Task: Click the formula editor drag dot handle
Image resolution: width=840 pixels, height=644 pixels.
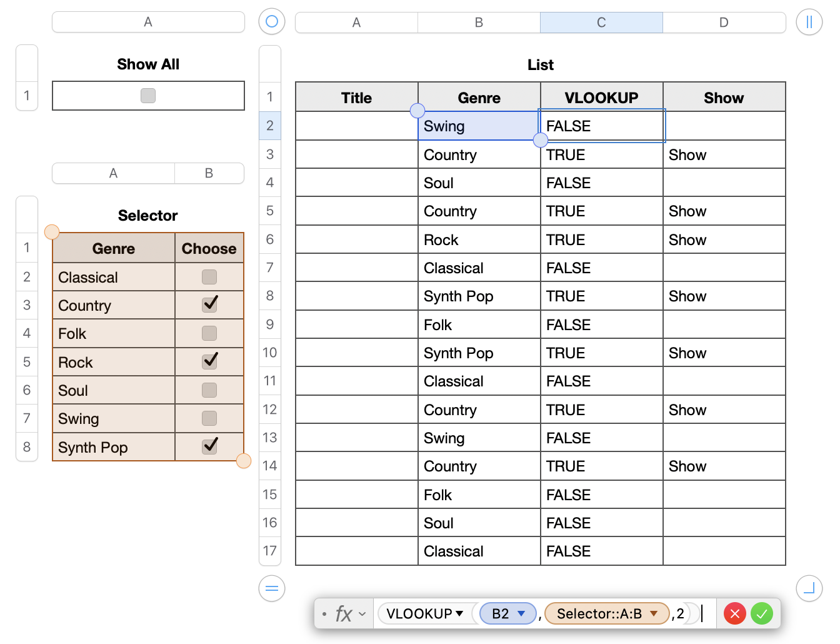Action: point(324,614)
